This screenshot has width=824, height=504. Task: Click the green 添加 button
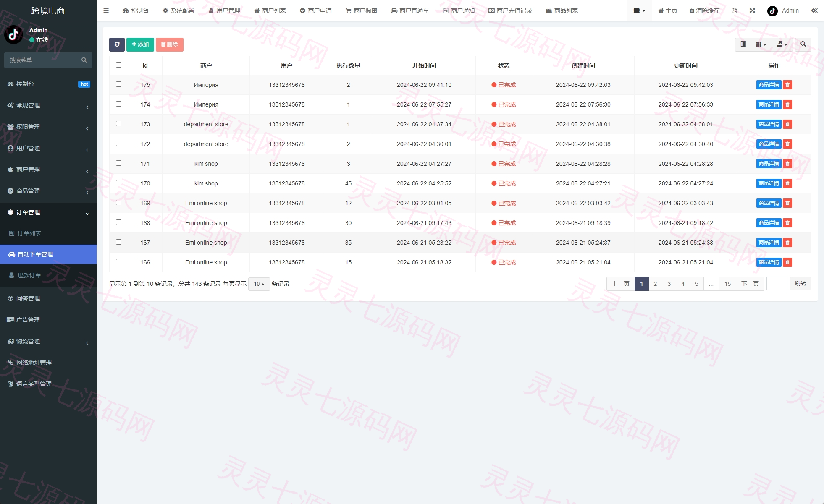point(140,44)
